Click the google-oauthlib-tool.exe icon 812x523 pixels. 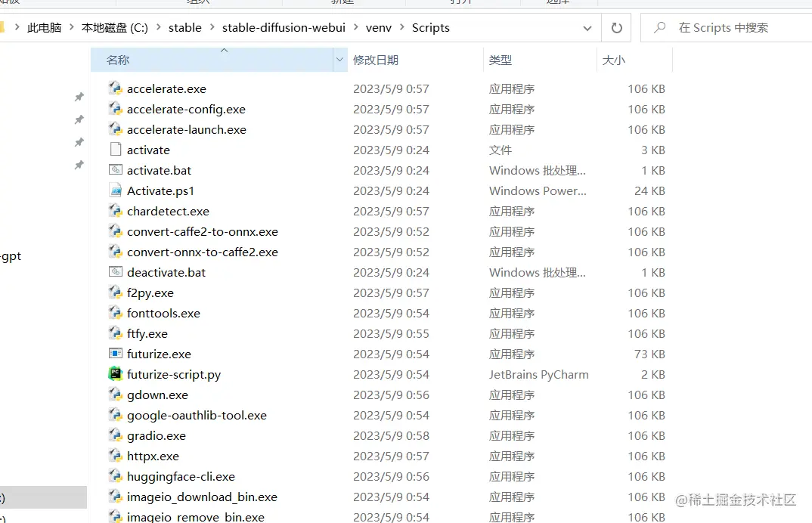click(116, 415)
